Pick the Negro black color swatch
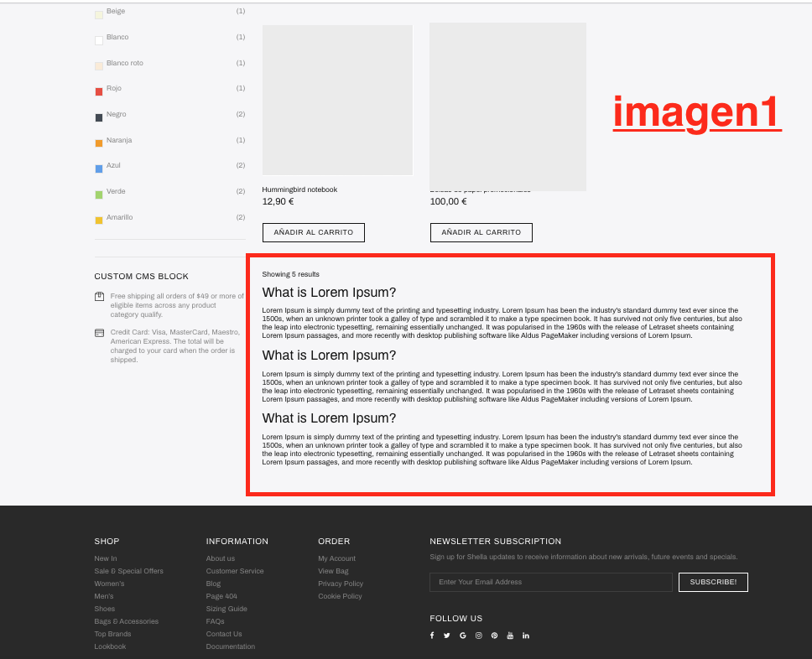 coord(99,118)
